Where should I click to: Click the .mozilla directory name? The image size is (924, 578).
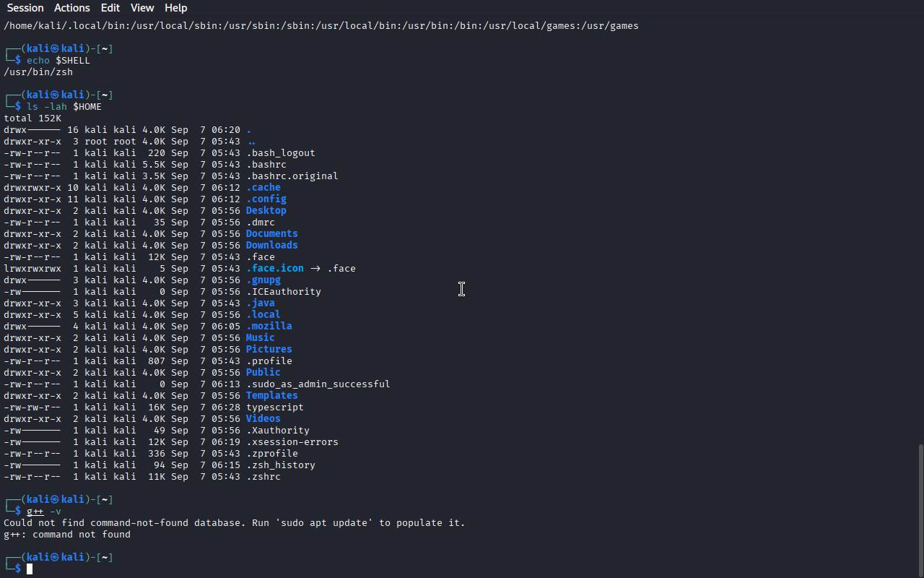269,327
